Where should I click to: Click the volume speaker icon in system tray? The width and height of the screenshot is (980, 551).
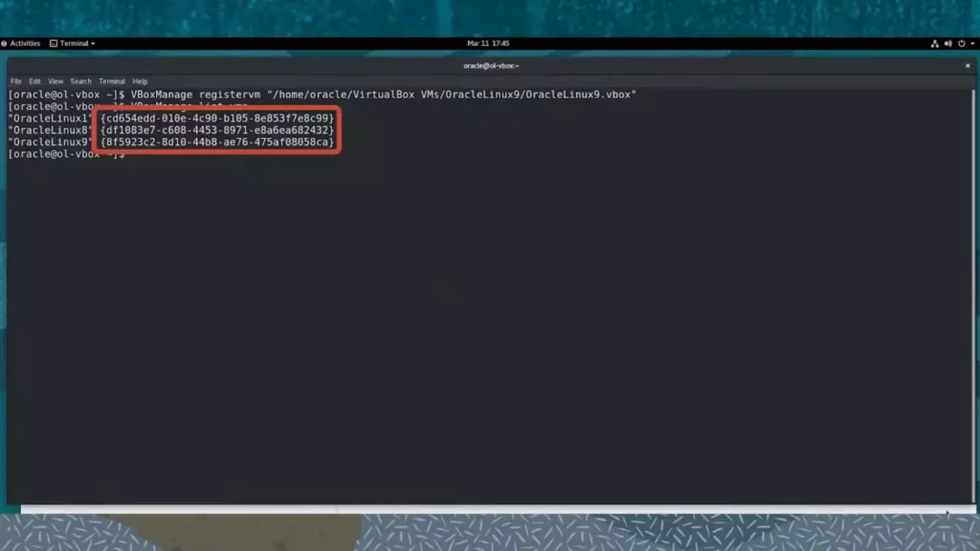pyautogui.click(x=948, y=43)
